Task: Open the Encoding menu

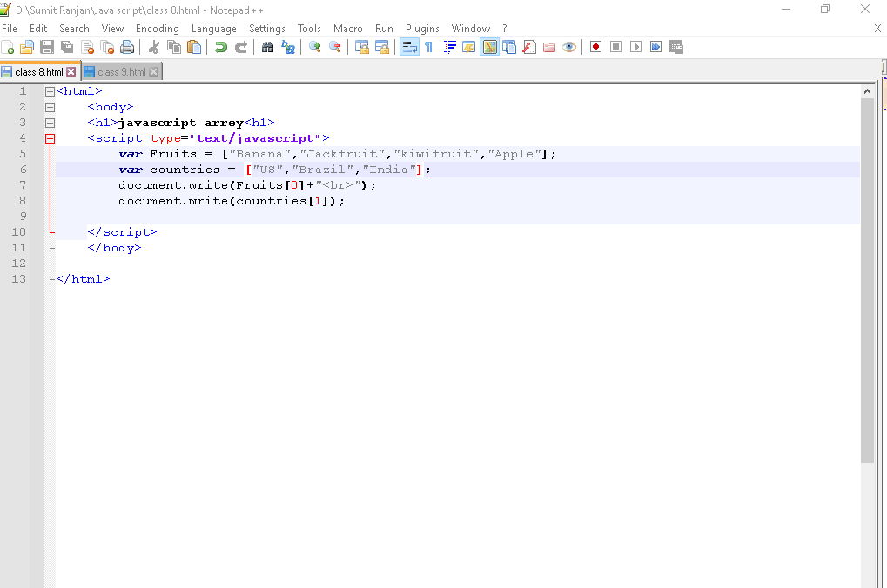Action: (x=157, y=29)
